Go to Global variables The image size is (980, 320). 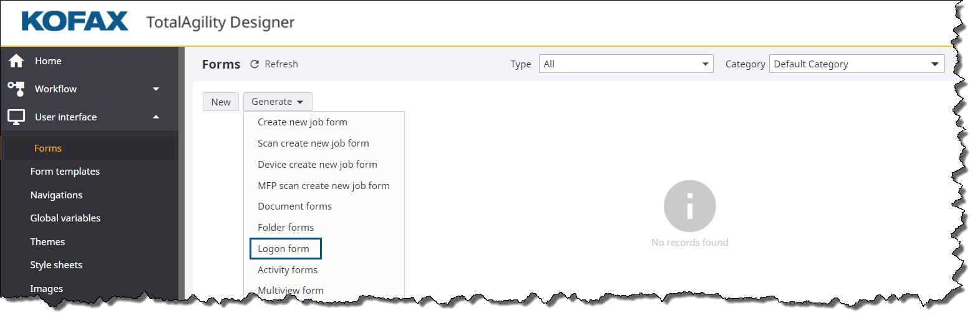(65, 218)
